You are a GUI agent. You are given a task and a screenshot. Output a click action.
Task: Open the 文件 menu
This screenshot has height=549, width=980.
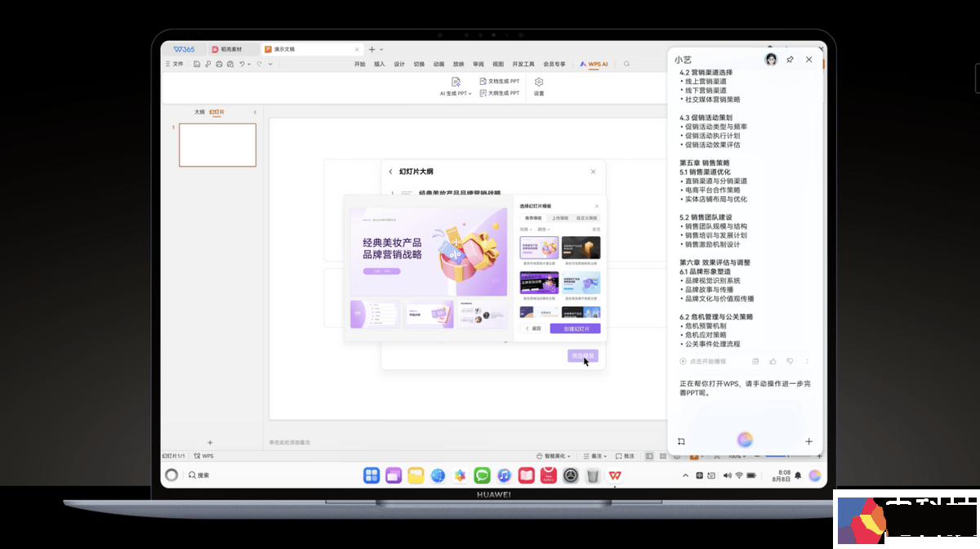click(174, 64)
